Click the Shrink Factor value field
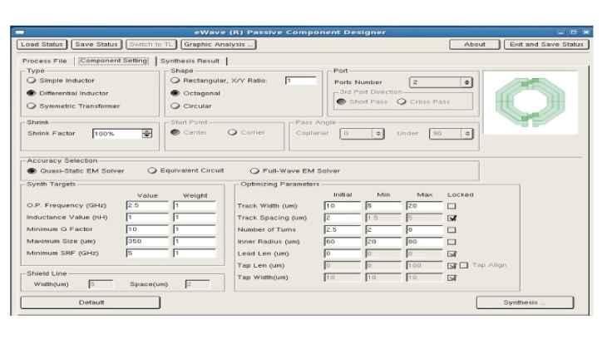Image resolution: width=602 pixels, height=364 pixels. (117, 134)
